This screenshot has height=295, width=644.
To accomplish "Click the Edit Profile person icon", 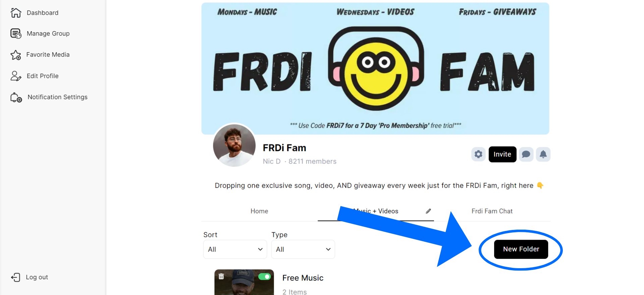I will (x=16, y=76).
